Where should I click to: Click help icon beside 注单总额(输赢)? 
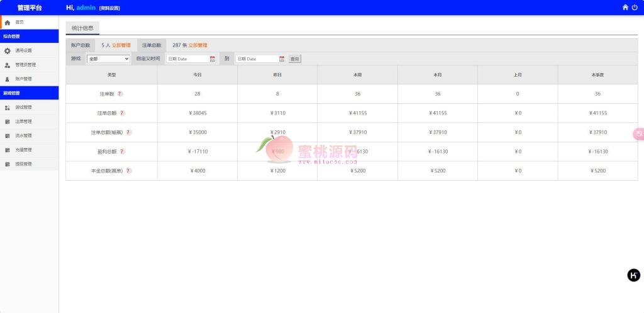click(x=128, y=132)
